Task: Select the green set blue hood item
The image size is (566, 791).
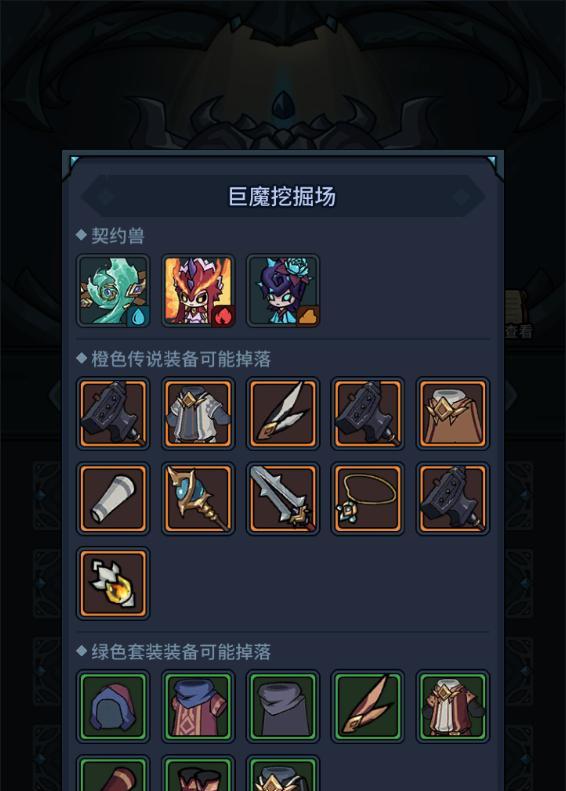Action: coord(113,706)
